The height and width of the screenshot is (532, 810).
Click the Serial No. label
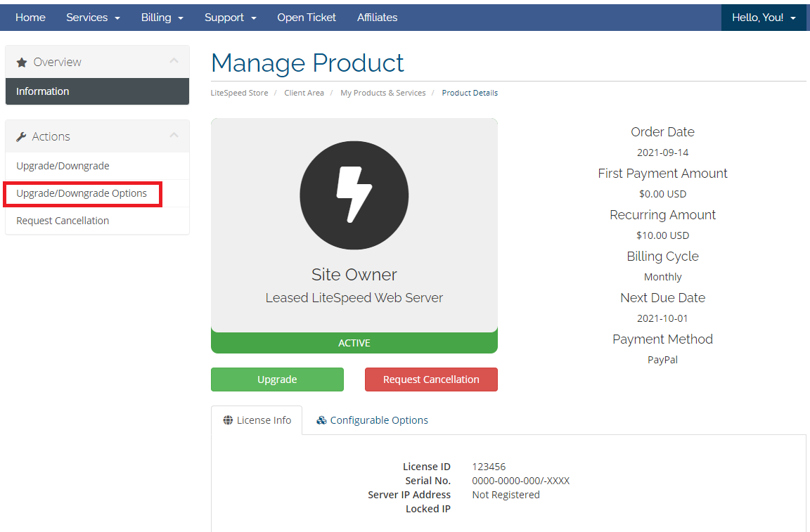pyautogui.click(x=427, y=481)
